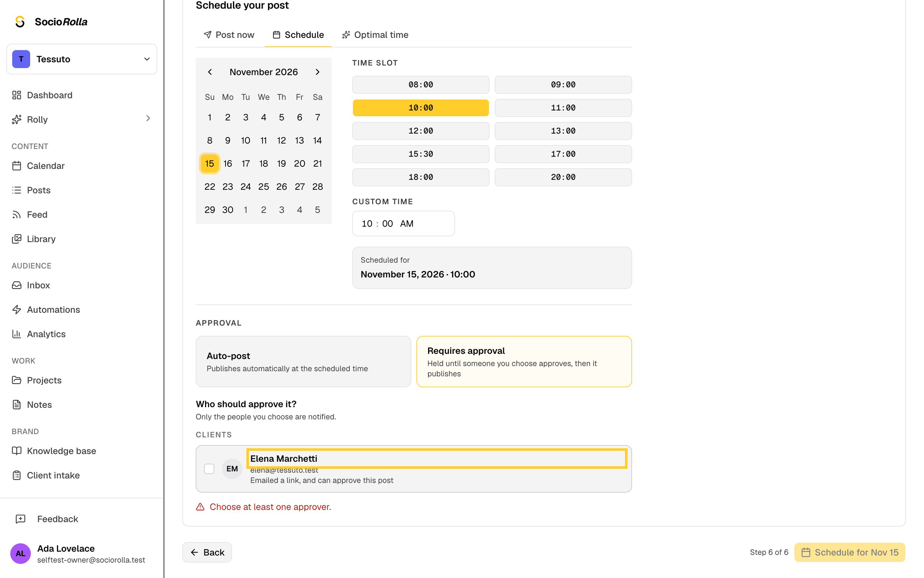
Task: Expand the Rolly submenu
Action: pyautogui.click(x=148, y=119)
